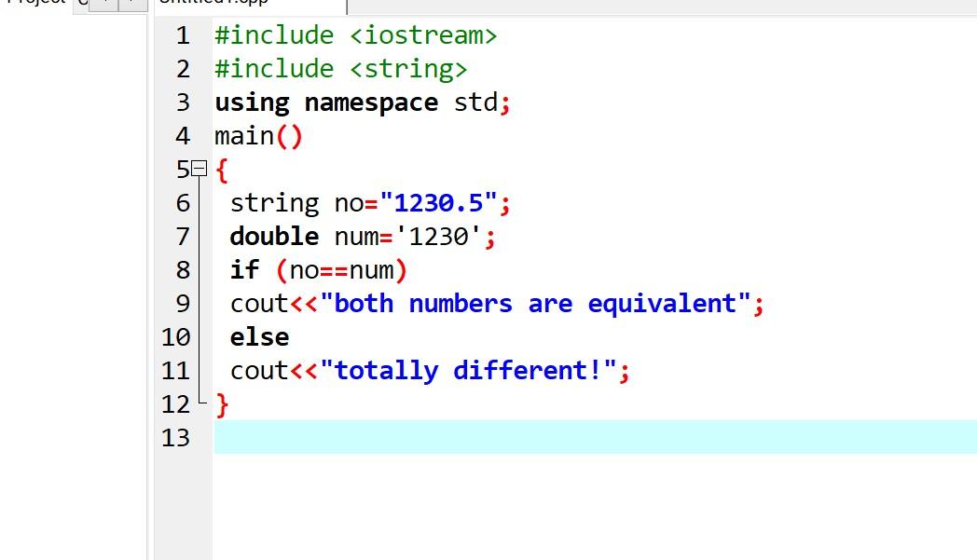Viewport: 977px width, 560px height.
Task: Place cursor on '#include <iostream>' line
Action: click(356, 35)
